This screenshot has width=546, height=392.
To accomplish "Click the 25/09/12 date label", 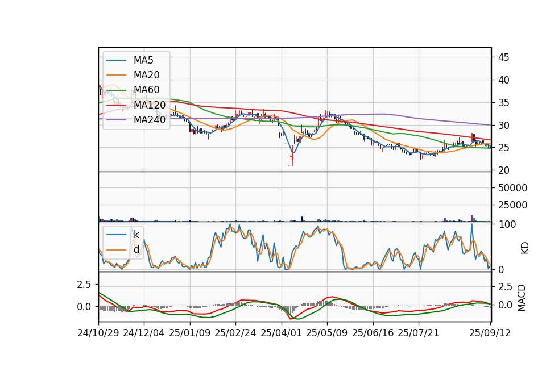I will (490, 333).
